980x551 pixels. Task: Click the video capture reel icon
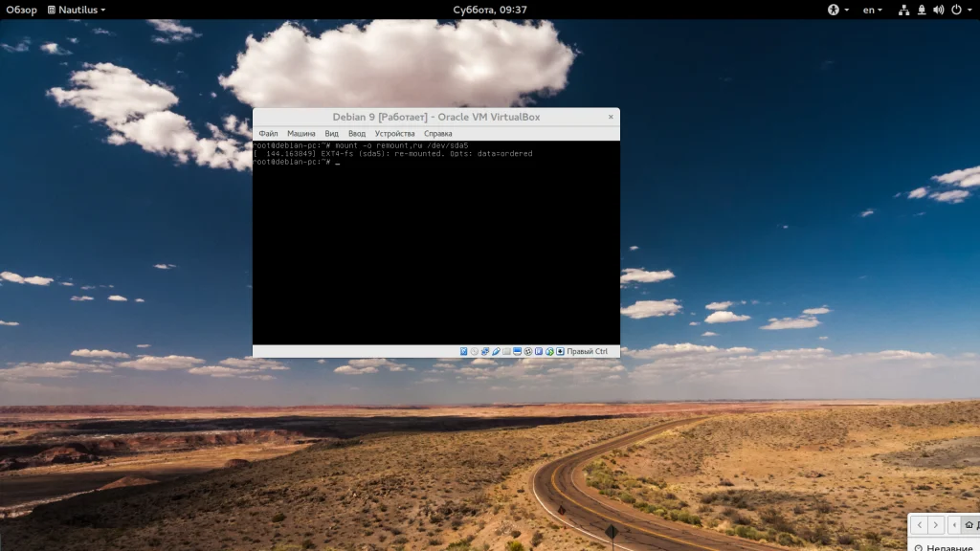(x=528, y=351)
